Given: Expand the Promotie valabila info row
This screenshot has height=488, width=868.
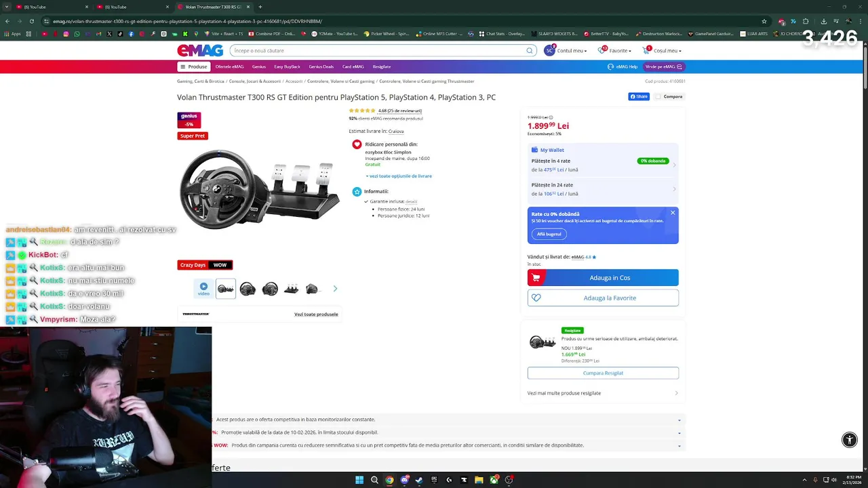Looking at the screenshot, I should [x=448, y=432].
